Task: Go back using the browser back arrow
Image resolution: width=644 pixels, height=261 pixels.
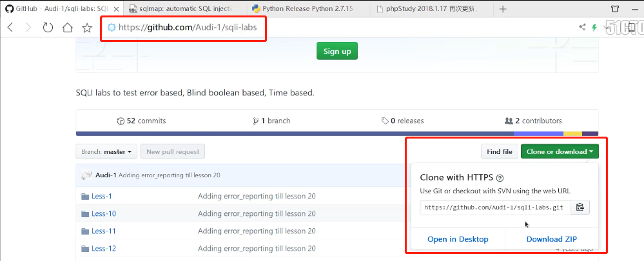Action: point(10,28)
